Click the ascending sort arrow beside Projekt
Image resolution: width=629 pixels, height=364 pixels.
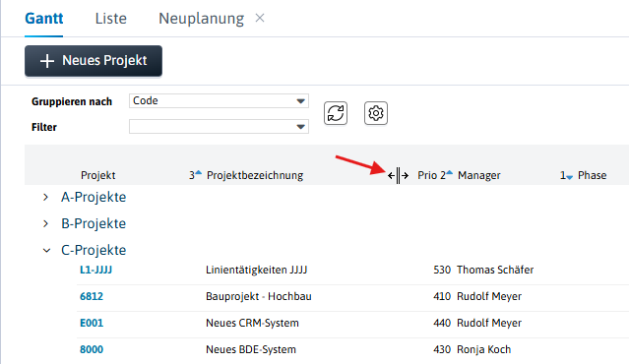click(x=198, y=173)
